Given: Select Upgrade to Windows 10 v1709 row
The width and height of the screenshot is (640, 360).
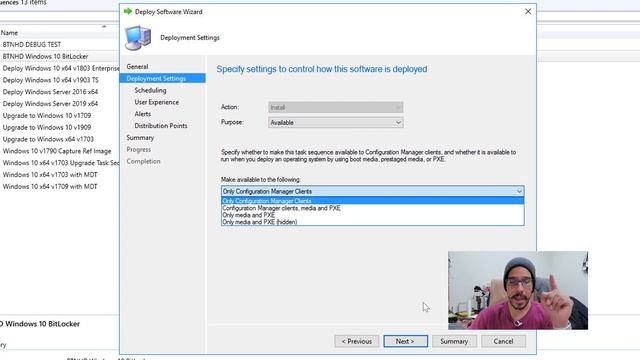Looking at the screenshot, I should click(x=47, y=116).
